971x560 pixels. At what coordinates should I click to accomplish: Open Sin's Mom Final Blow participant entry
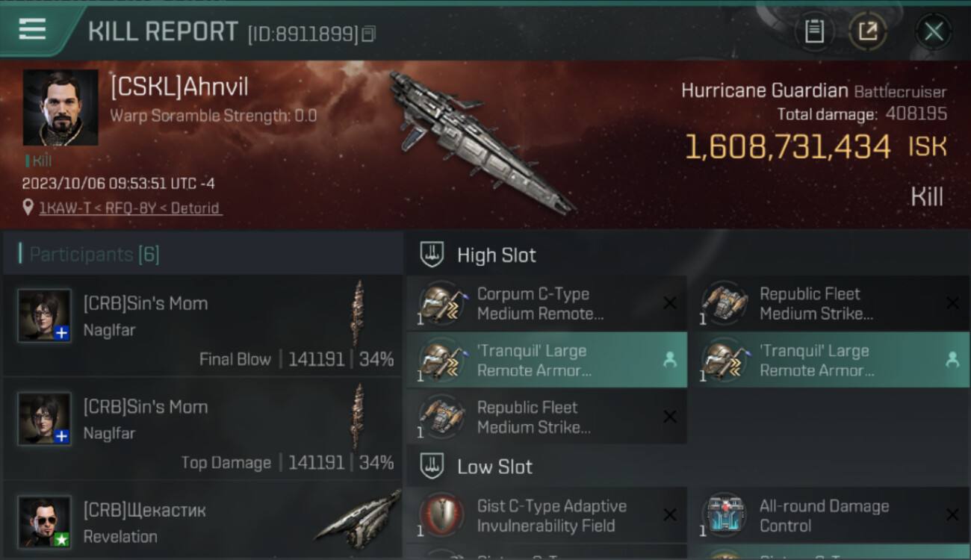pyautogui.click(x=203, y=326)
